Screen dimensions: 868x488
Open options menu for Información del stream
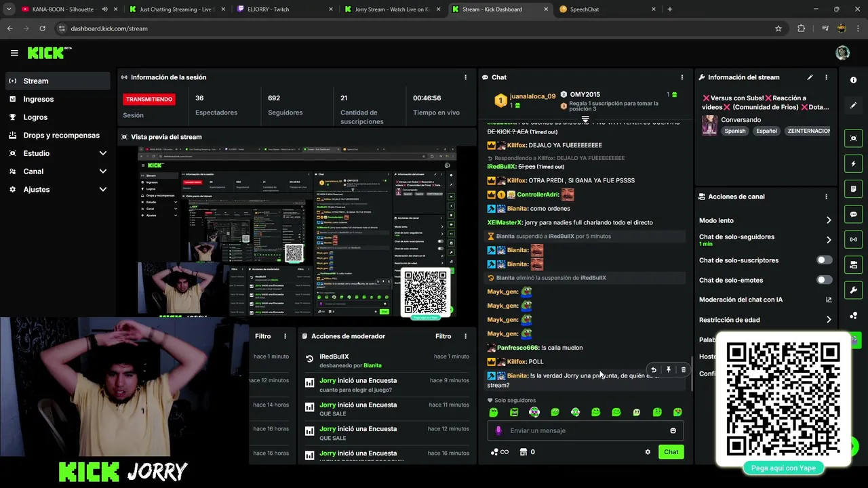[826, 77]
